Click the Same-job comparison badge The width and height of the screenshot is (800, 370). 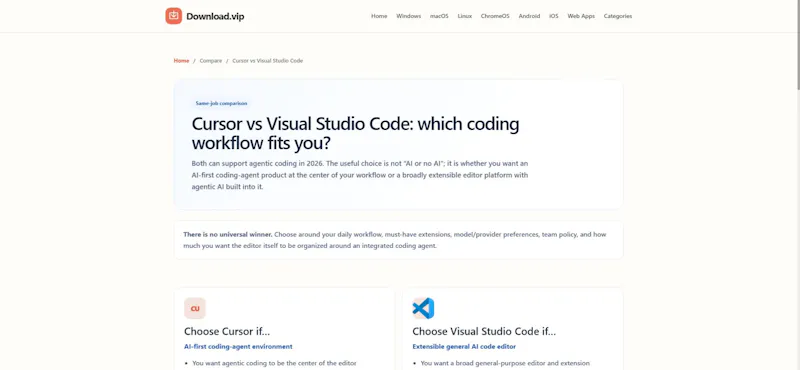tap(221, 103)
